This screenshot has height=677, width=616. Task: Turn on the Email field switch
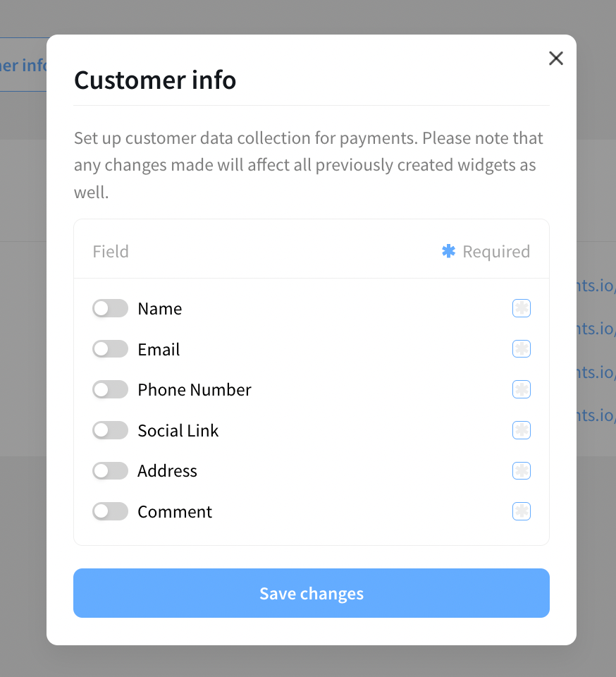(x=110, y=349)
